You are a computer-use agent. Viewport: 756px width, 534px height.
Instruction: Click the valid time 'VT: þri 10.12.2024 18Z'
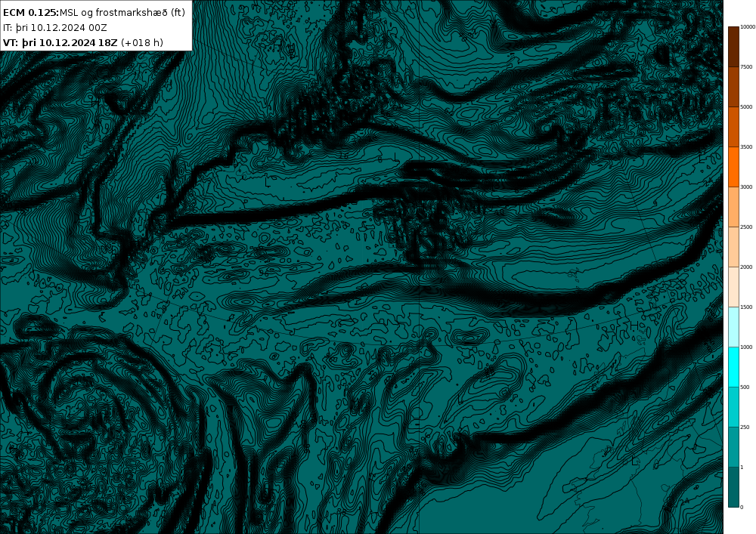tap(60, 43)
